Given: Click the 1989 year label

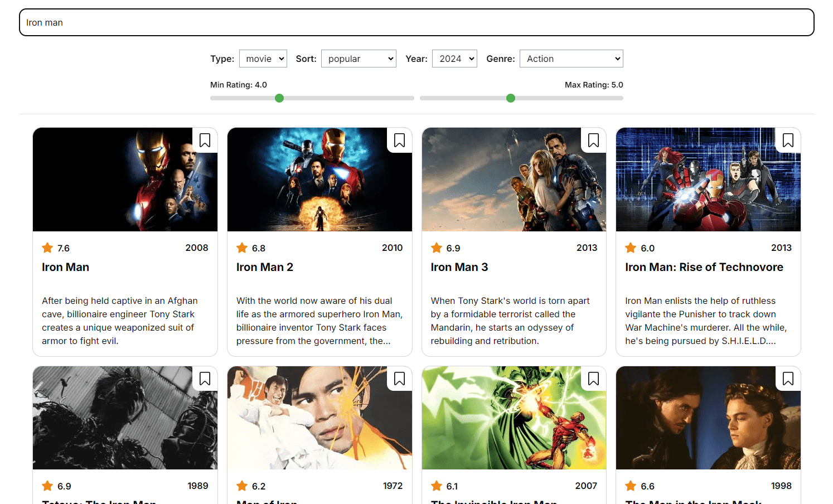Looking at the screenshot, I should (x=198, y=486).
